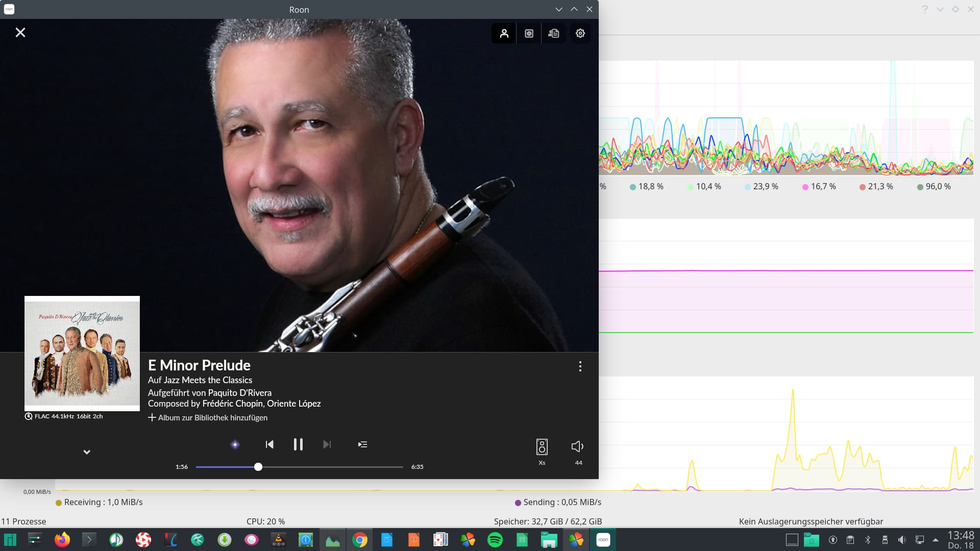Open the Manjaro application launcher

(10, 540)
